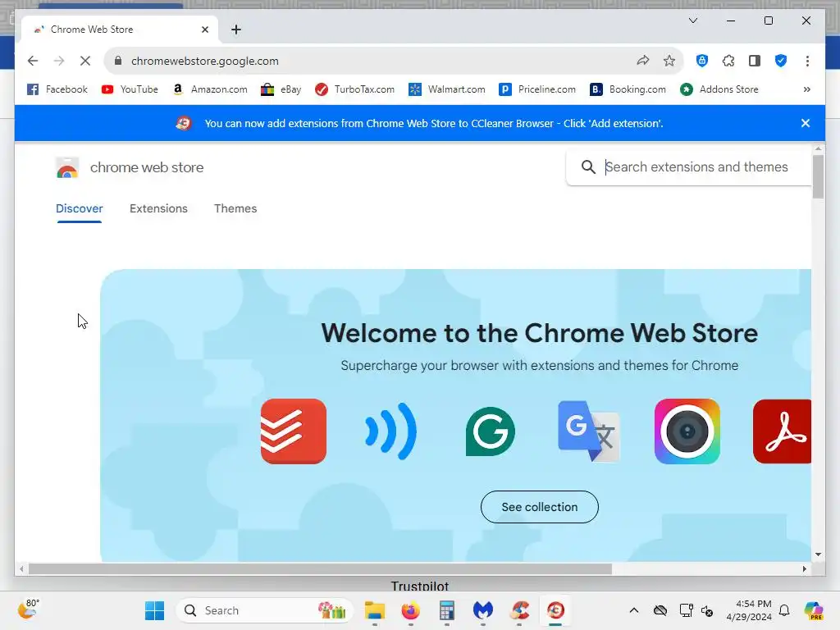
Task: Switch to the Extensions tab
Action: [158, 209]
